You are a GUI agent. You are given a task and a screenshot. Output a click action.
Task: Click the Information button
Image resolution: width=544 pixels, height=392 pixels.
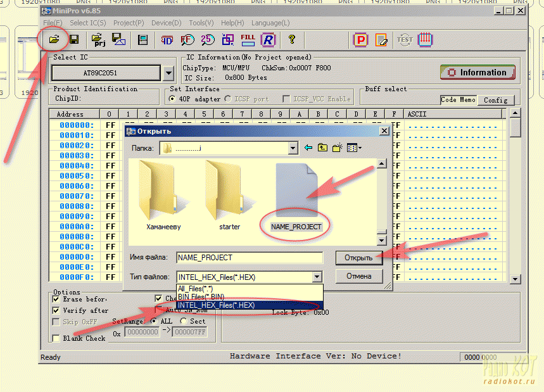[x=478, y=72]
